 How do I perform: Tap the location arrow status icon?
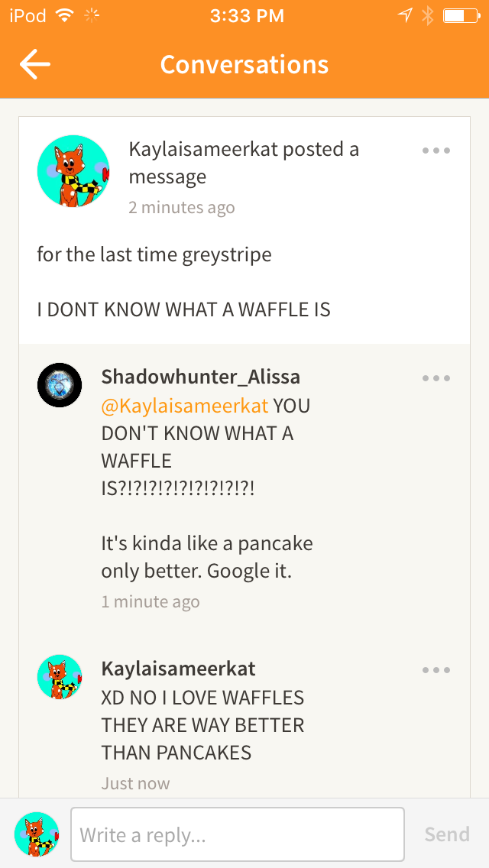point(406,16)
